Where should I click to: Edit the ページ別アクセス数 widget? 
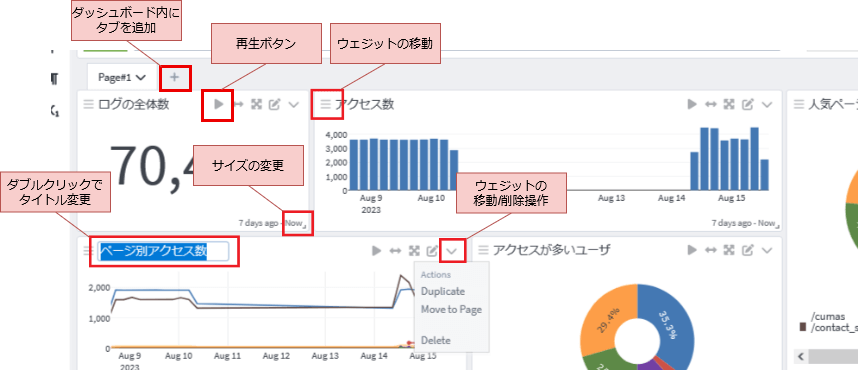click(x=432, y=250)
